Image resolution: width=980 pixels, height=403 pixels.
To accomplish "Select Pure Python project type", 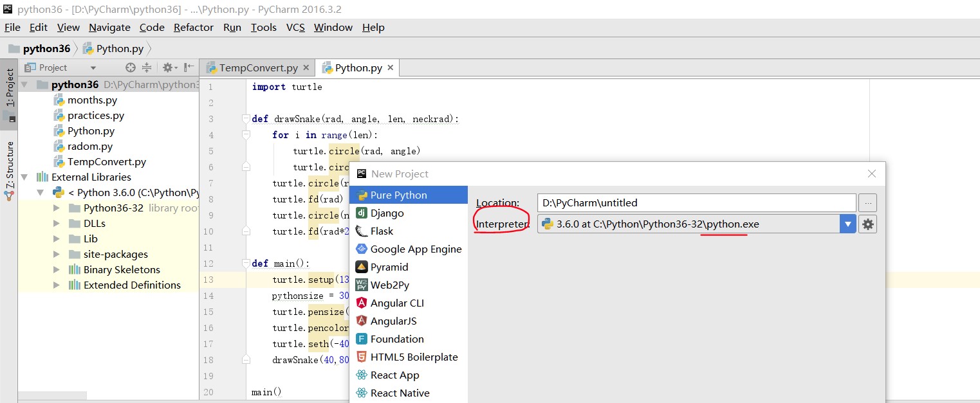I will coord(409,195).
